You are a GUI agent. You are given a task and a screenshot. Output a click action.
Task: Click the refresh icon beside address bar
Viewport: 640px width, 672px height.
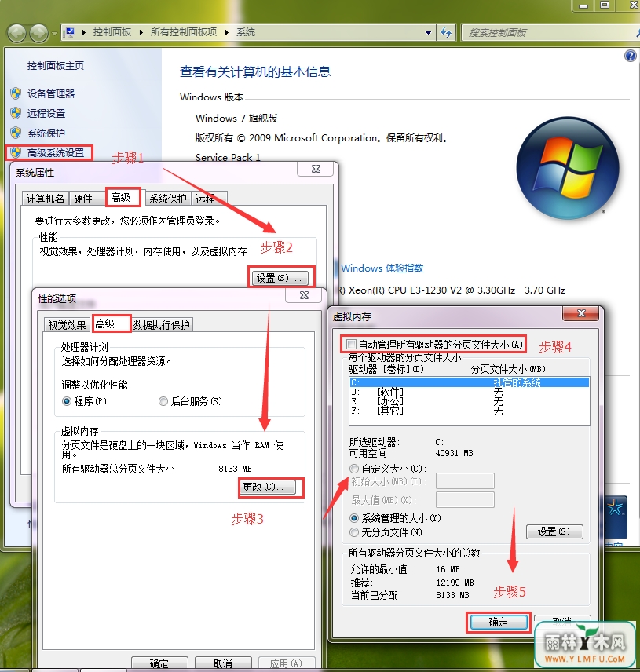[x=446, y=32]
